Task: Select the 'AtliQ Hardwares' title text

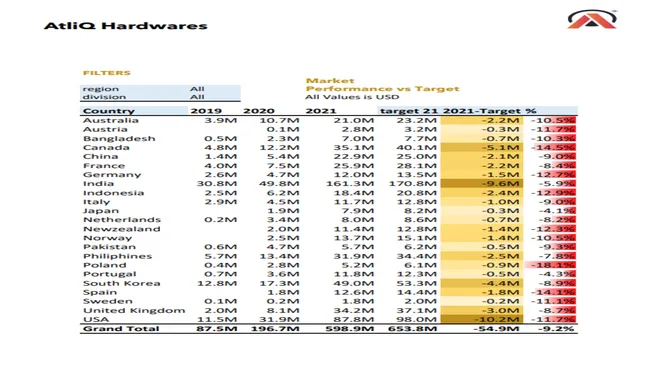Action: [126, 26]
